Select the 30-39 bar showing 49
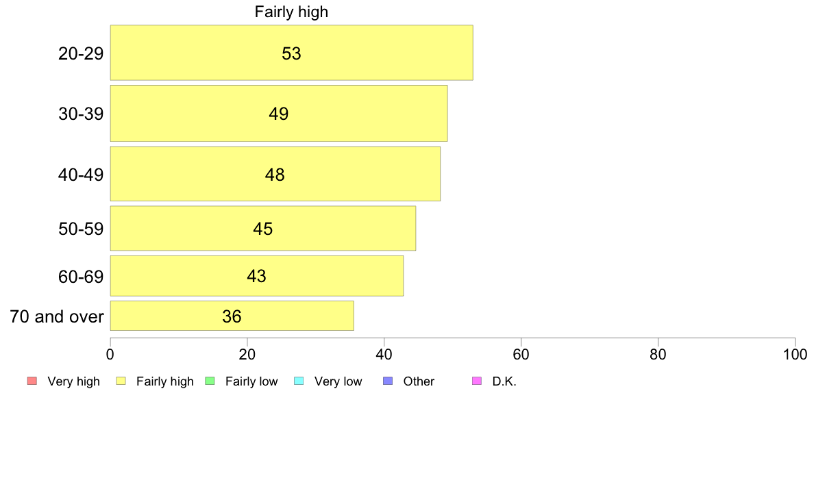The image size is (814, 504). click(x=279, y=113)
